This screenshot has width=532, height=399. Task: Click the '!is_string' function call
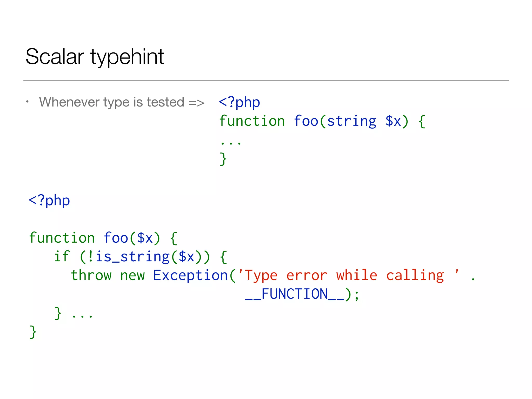[129, 257]
